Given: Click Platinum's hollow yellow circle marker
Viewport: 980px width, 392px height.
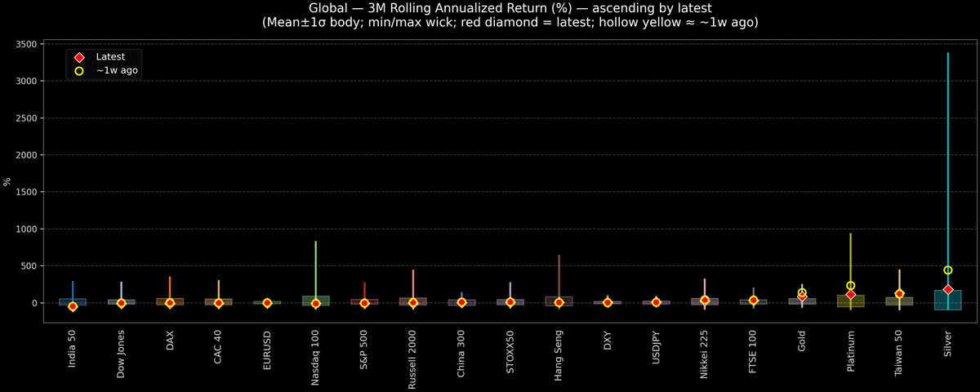Looking at the screenshot, I should tap(850, 286).
